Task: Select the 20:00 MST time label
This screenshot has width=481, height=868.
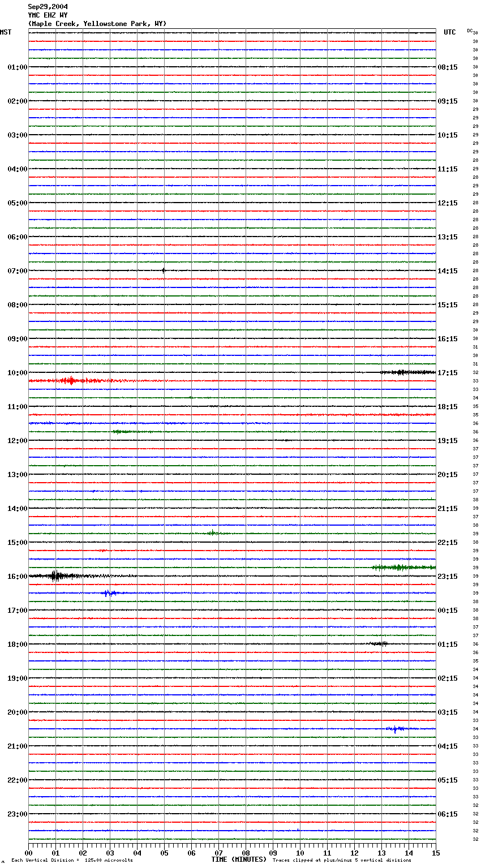Action: click(x=18, y=712)
